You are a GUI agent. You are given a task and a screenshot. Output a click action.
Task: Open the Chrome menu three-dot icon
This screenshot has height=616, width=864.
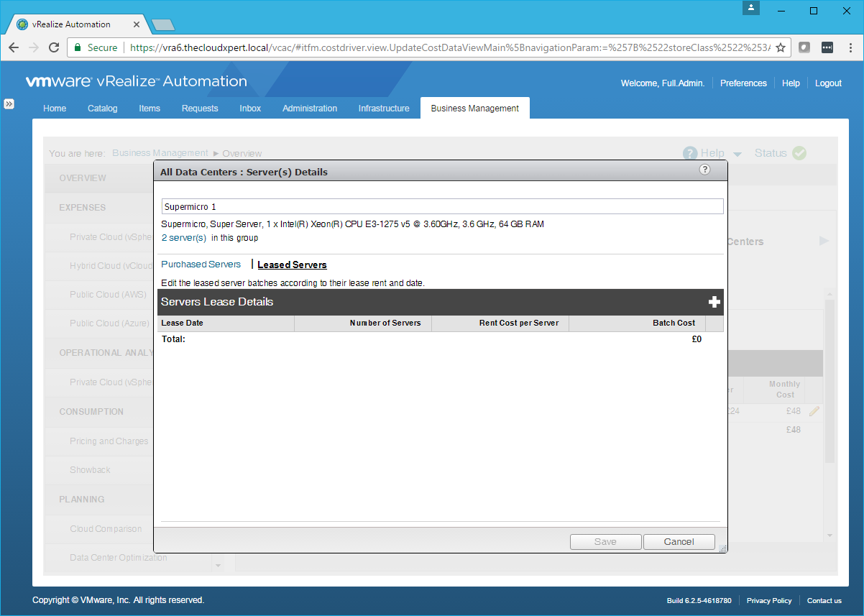[x=849, y=47]
